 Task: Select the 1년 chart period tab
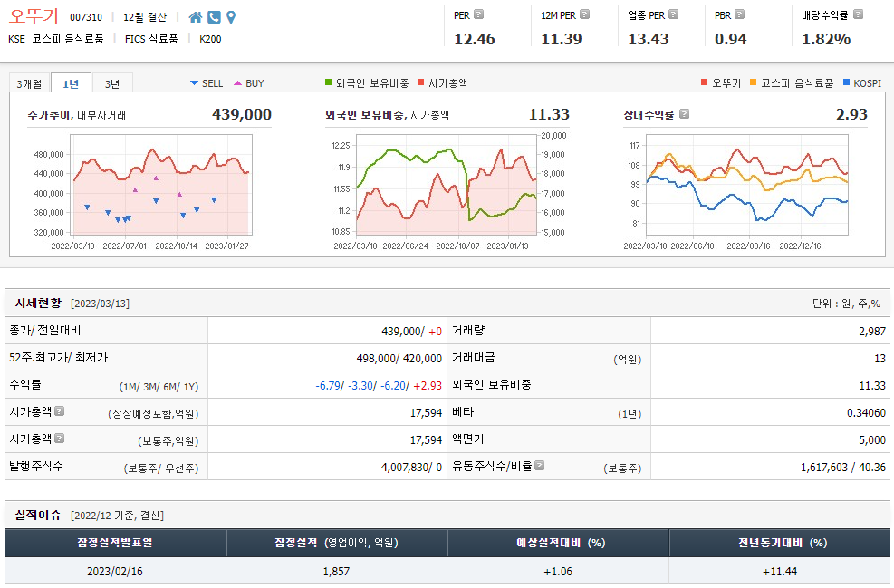coord(71,83)
